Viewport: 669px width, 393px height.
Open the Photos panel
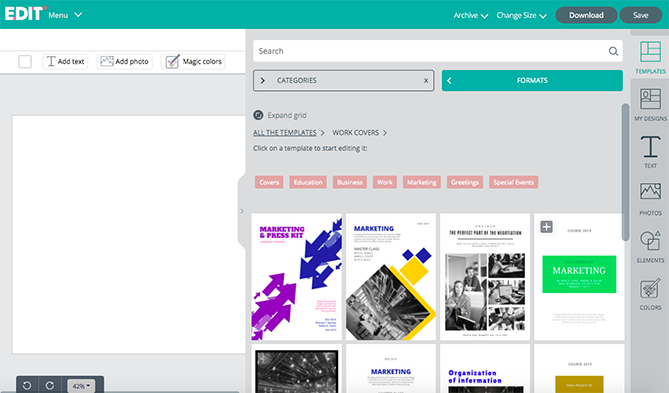coord(650,199)
